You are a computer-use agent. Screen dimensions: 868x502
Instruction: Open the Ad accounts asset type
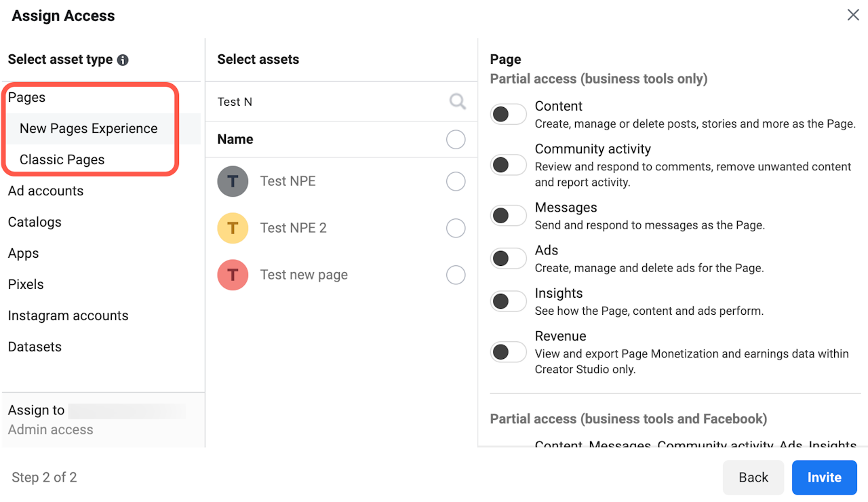coord(45,191)
